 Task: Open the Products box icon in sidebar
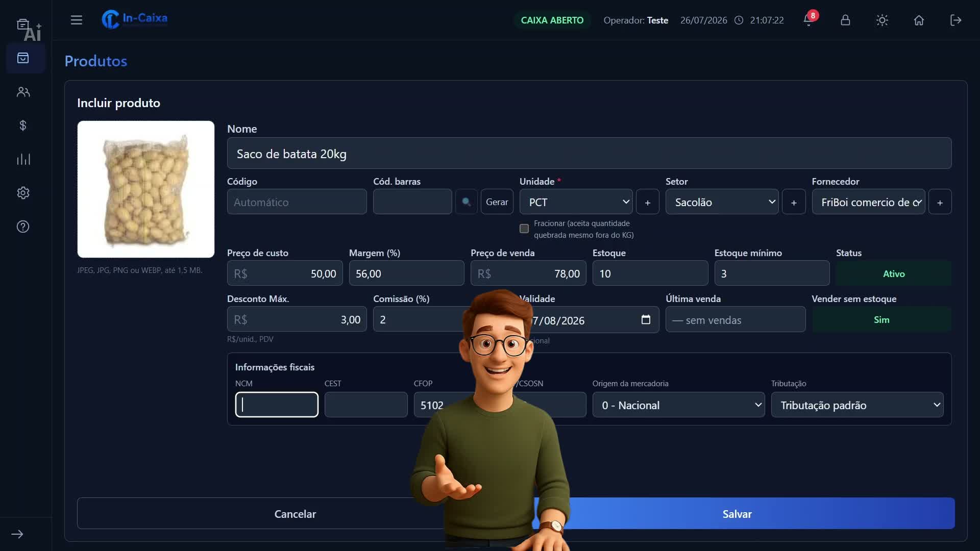click(x=23, y=58)
